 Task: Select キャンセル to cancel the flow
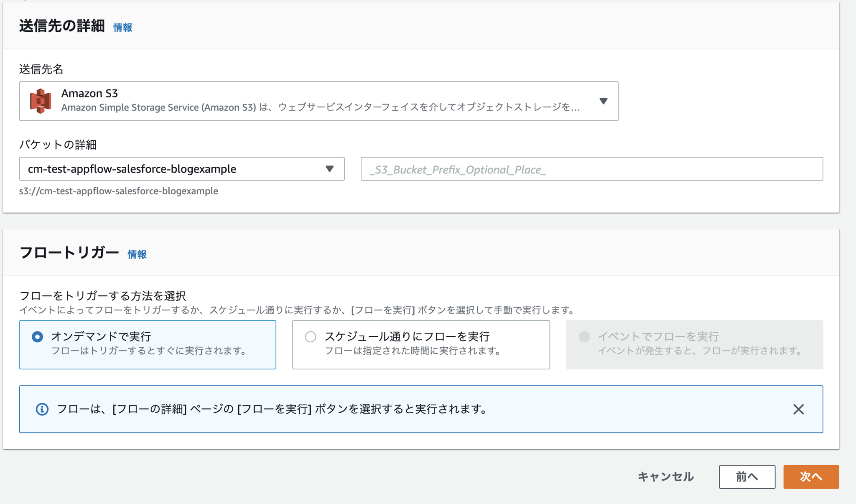665,476
